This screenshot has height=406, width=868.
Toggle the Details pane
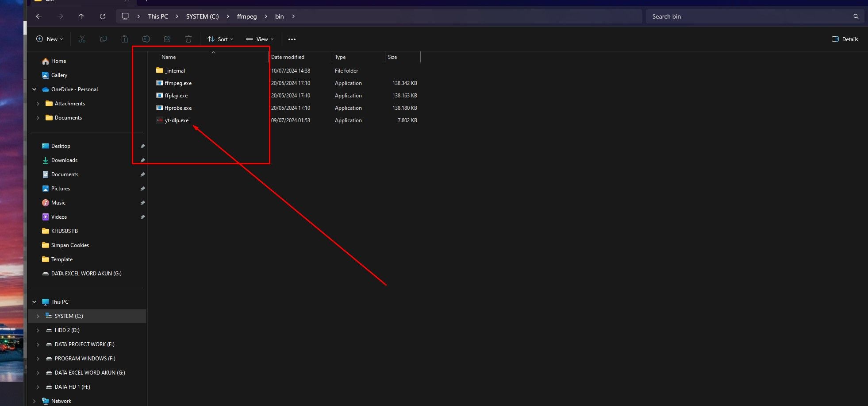point(845,39)
